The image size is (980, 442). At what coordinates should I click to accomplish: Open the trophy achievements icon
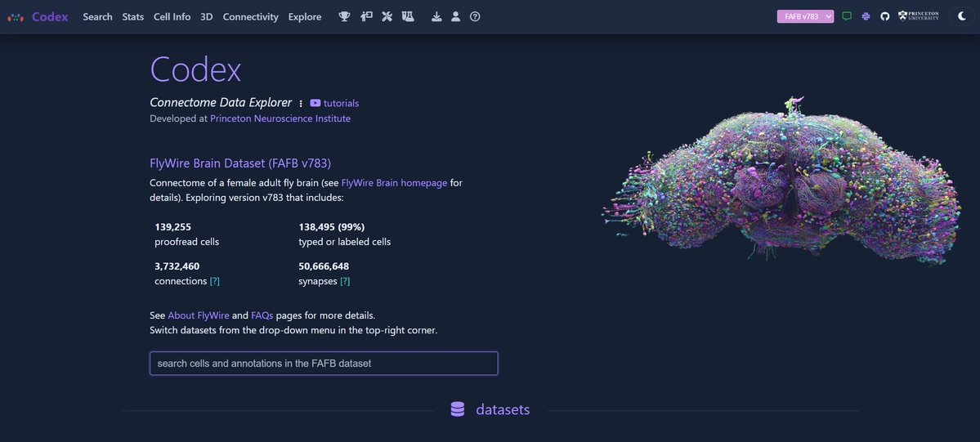(x=344, y=17)
